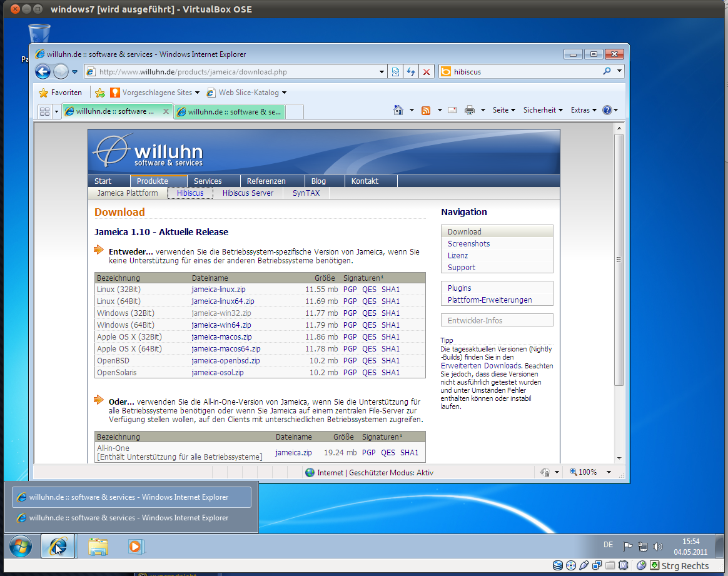728x576 pixels.
Task: Download jameica-win64.zip file
Action: point(221,325)
